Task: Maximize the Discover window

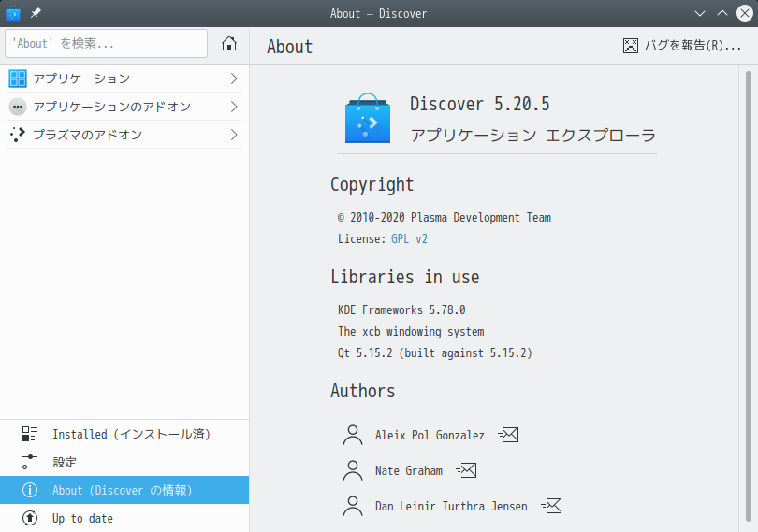Action: click(722, 13)
